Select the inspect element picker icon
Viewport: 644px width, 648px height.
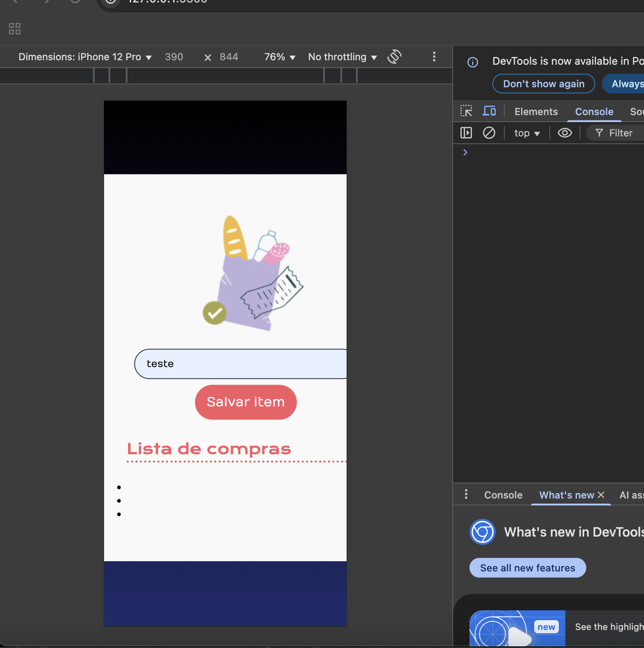[466, 111]
